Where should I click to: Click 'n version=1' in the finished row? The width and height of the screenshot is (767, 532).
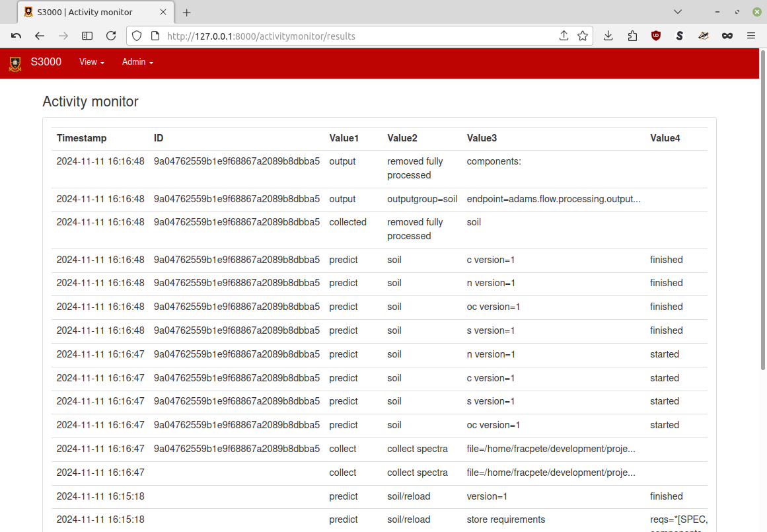click(491, 283)
